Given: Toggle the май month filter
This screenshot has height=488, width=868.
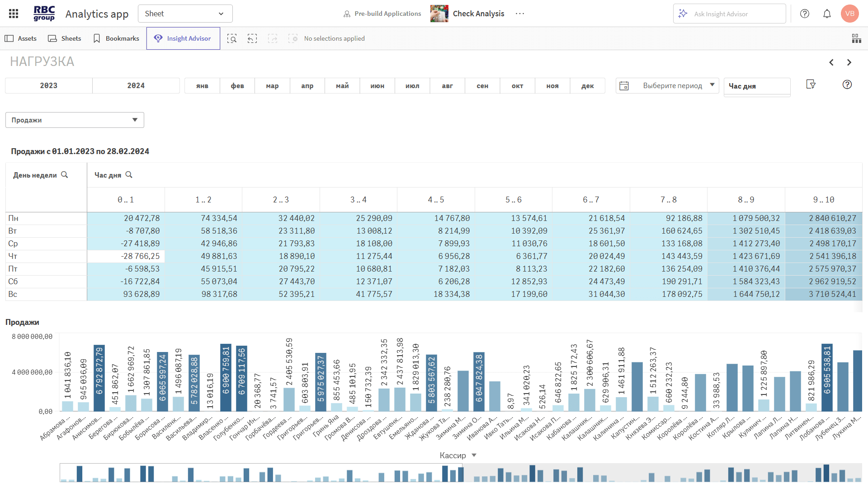Looking at the screenshot, I should tap(342, 85).
